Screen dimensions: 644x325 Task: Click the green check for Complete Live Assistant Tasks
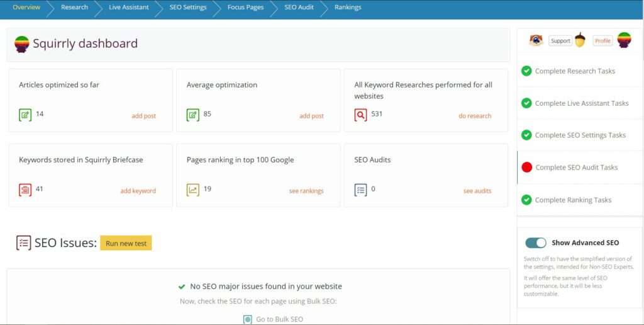[x=526, y=103]
